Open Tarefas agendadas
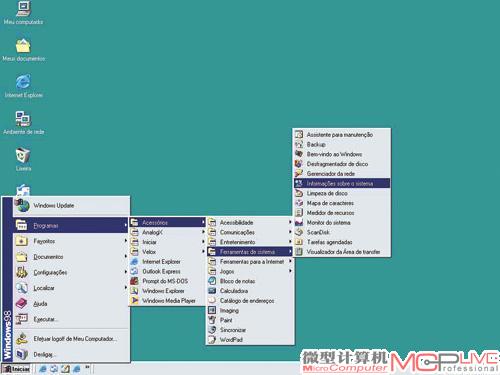The width and height of the screenshot is (500, 375). pyautogui.click(x=342, y=242)
